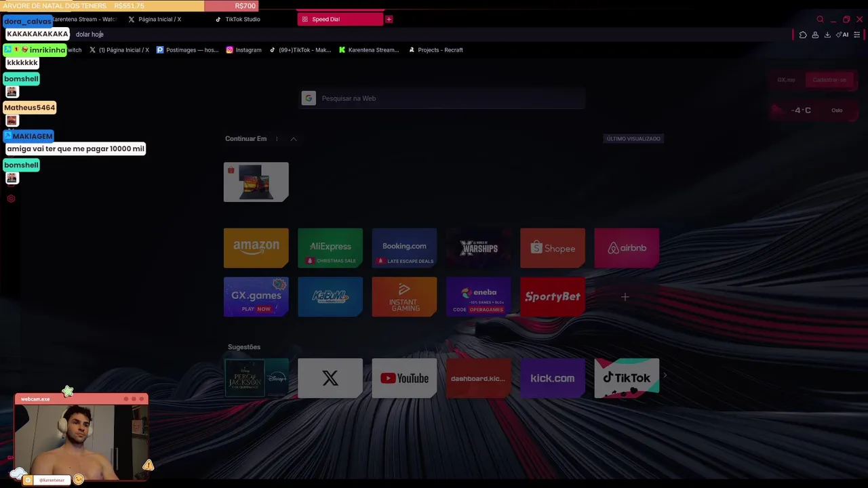The image size is (868, 488).
Task: Click the MAKIAGEM chat username
Action: [x=28, y=136]
